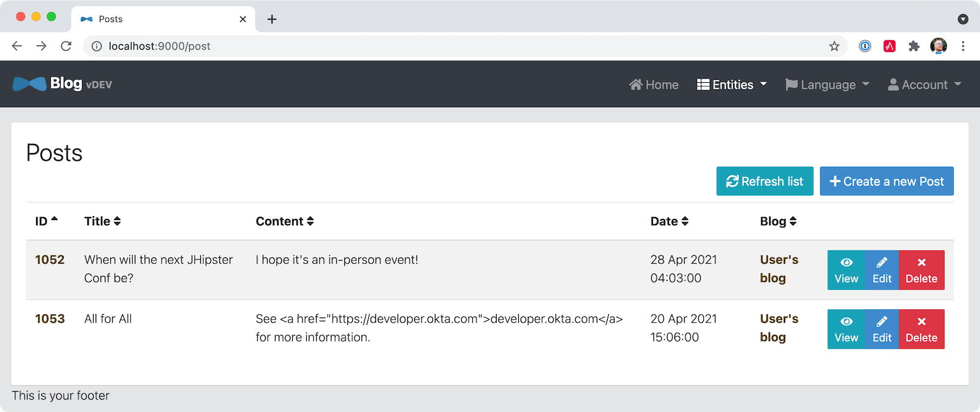Go back with the browser back arrow
This screenshot has height=412, width=980.
point(17,46)
